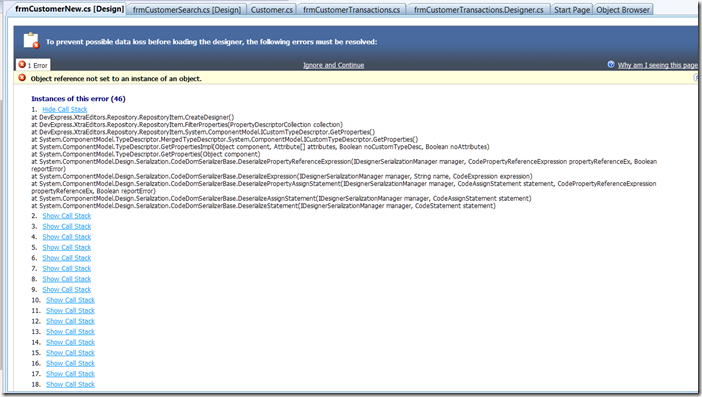
Task: Click the 'To prevent possible data loss' banner text
Action: [x=211, y=42]
